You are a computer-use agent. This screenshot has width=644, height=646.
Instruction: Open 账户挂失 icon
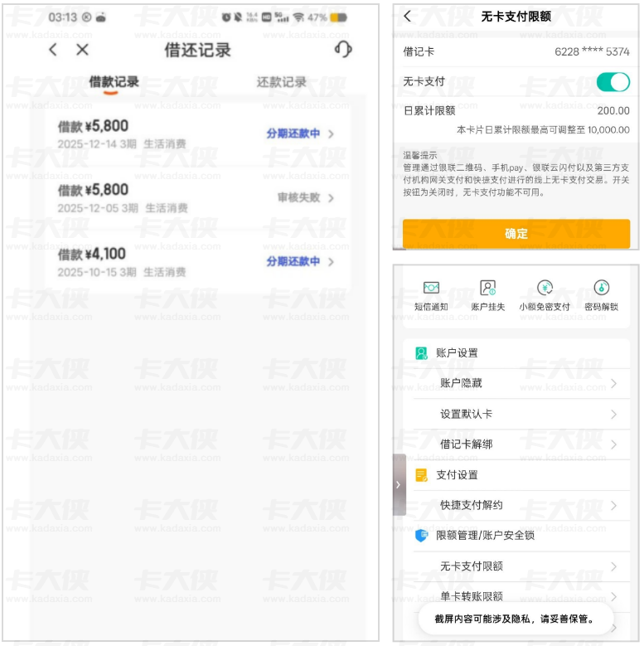coord(488,288)
